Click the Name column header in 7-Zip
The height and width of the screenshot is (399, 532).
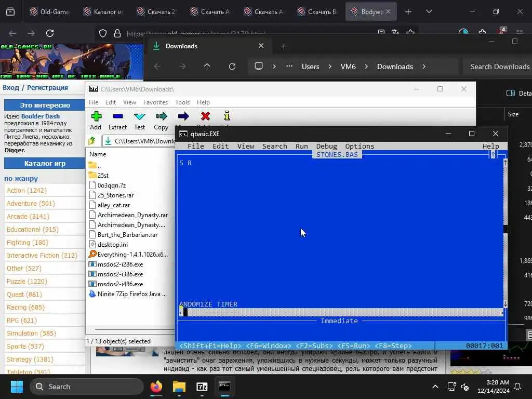tap(98, 154)
